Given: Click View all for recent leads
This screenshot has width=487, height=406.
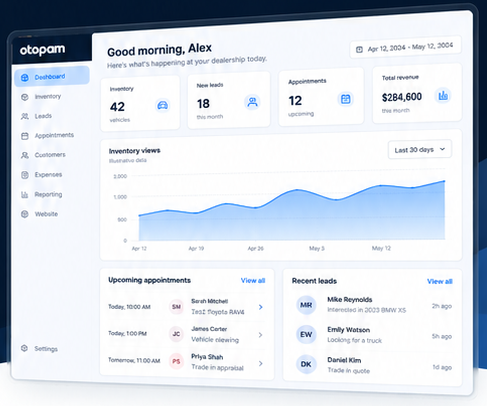Looking at the screenshot, I should pyautogui.click(x=440, y=282).
